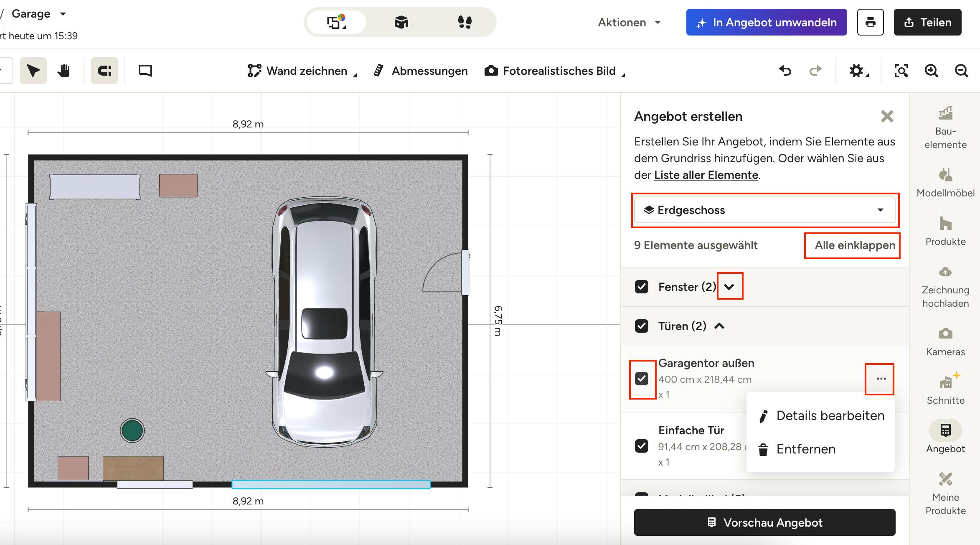Image resolution: width=980 pixels, height=545 pixels.
Task: Switch to 2D floor plan view
Action: [x=336, y=22]
